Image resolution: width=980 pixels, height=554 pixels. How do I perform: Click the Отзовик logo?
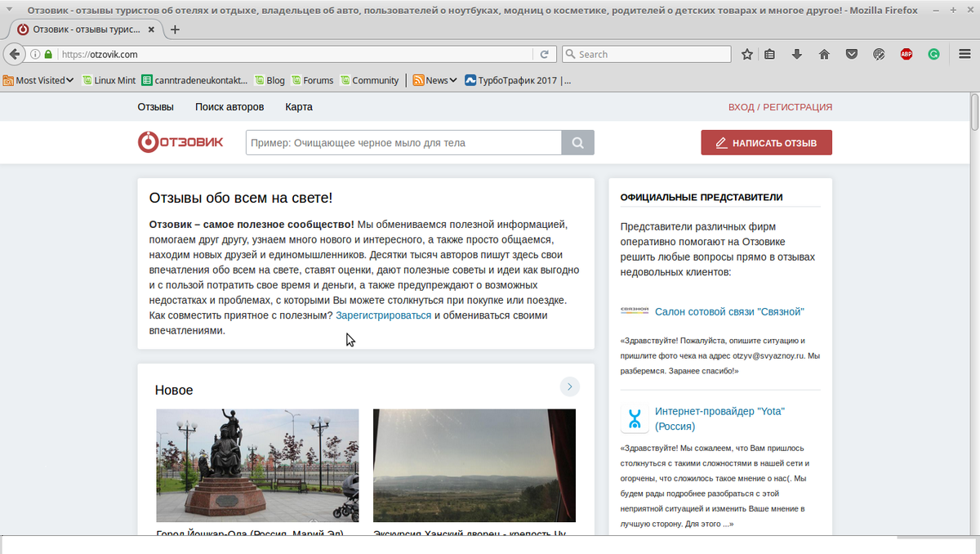point(180,142)
